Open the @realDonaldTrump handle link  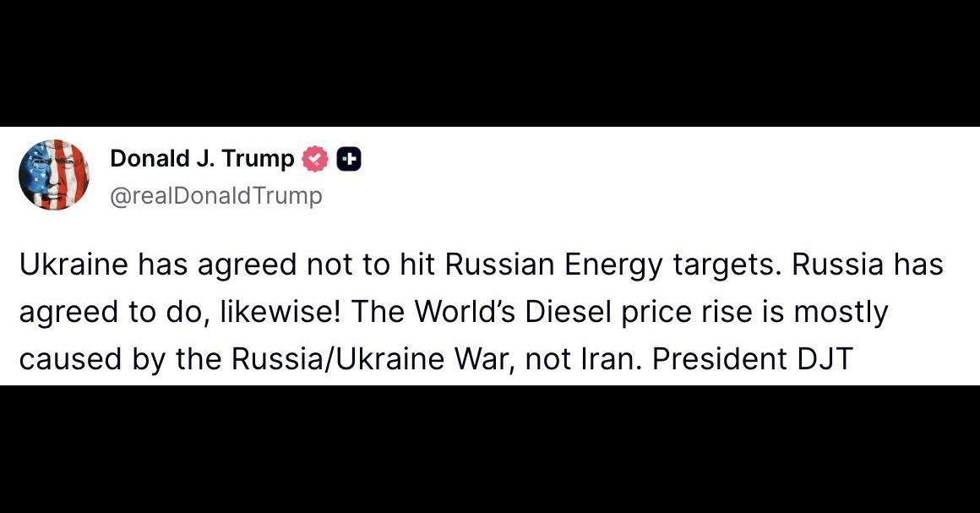point(216,196)
